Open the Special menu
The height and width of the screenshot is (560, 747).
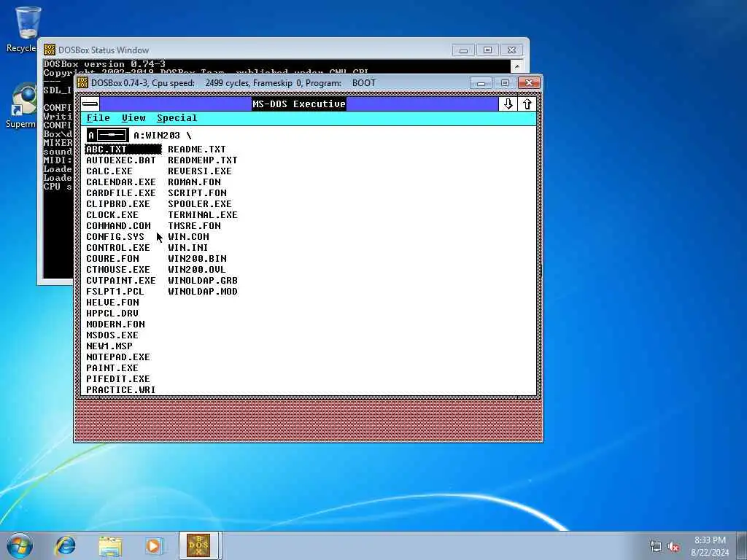[177, 118]
